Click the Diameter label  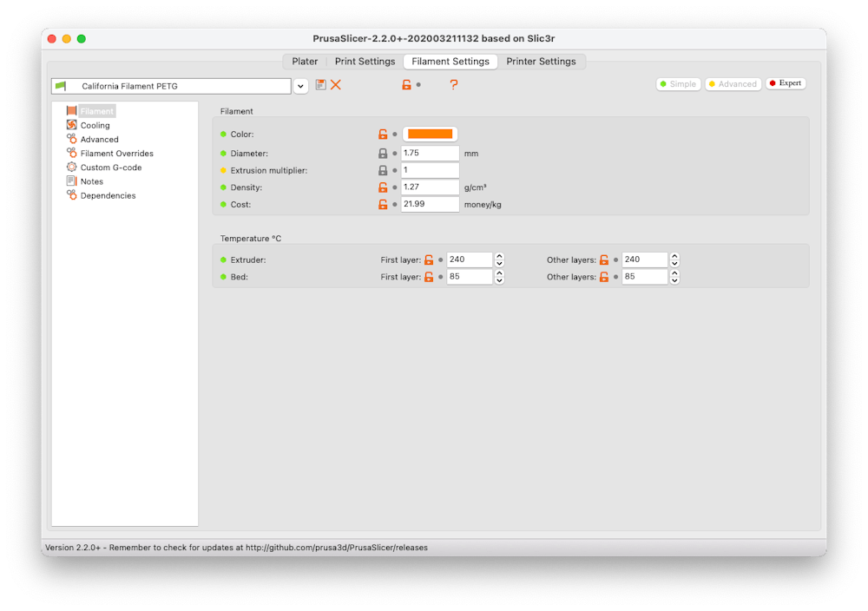249,154
